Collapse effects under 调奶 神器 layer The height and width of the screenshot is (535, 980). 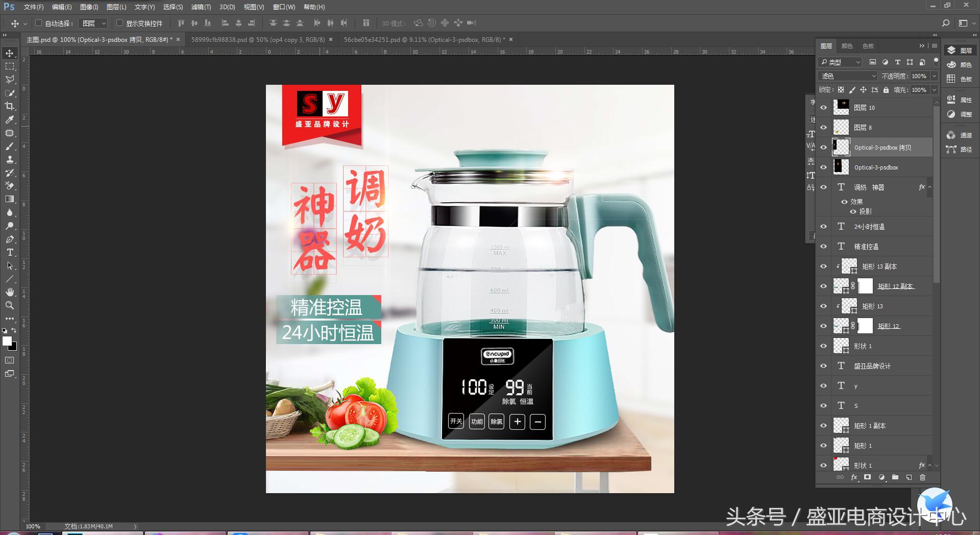929,187
